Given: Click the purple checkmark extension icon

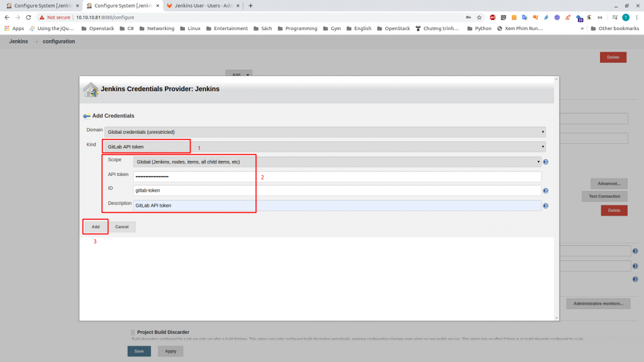Looking at the screenshot, I should click(557, 17).
